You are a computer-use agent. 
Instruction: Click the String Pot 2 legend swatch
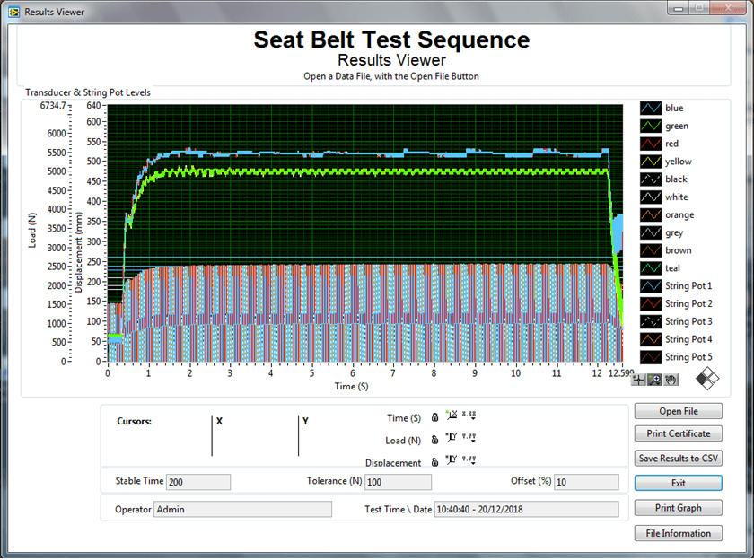coord(651,304)
